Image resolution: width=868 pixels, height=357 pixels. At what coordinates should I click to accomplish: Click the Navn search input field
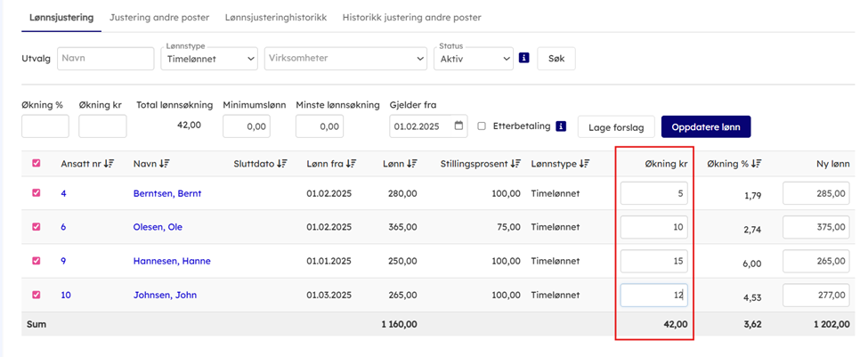tap(105, 59)
